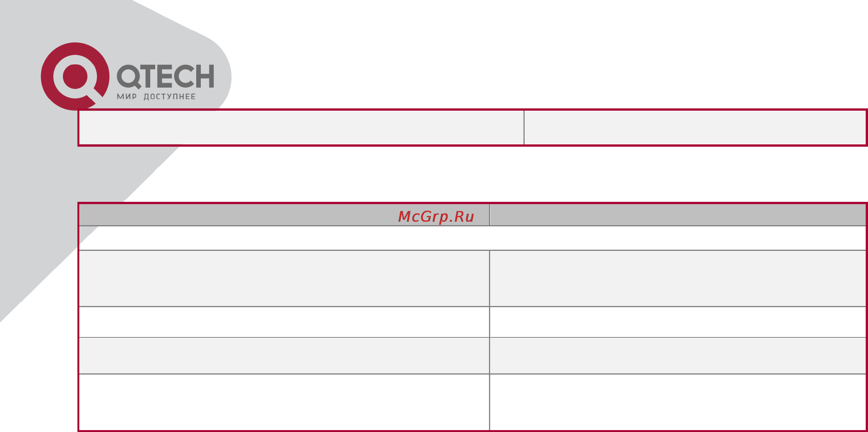Viewport: 868px width, 432px height.
Task: Select the full-width white row beneath the gray header
Action: 472,238
